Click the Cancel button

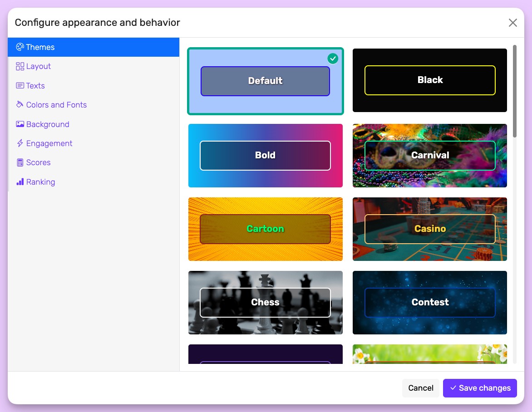click(420, 388)
